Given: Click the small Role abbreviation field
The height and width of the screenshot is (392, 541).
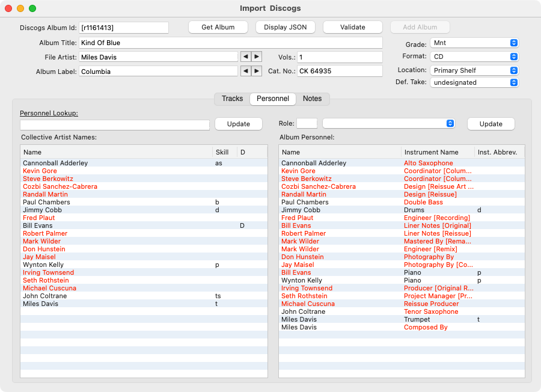Looking at the screenshot, I should pos(307,123).
